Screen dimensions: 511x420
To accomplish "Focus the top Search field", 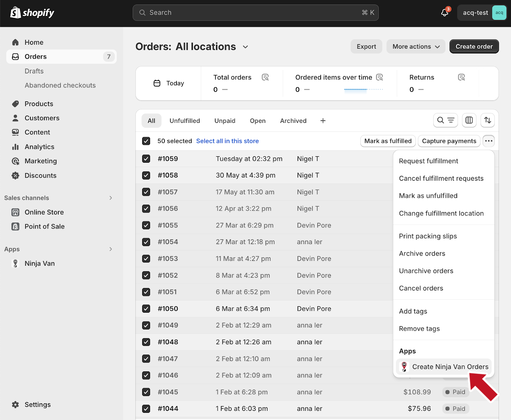I will point(255,13).
